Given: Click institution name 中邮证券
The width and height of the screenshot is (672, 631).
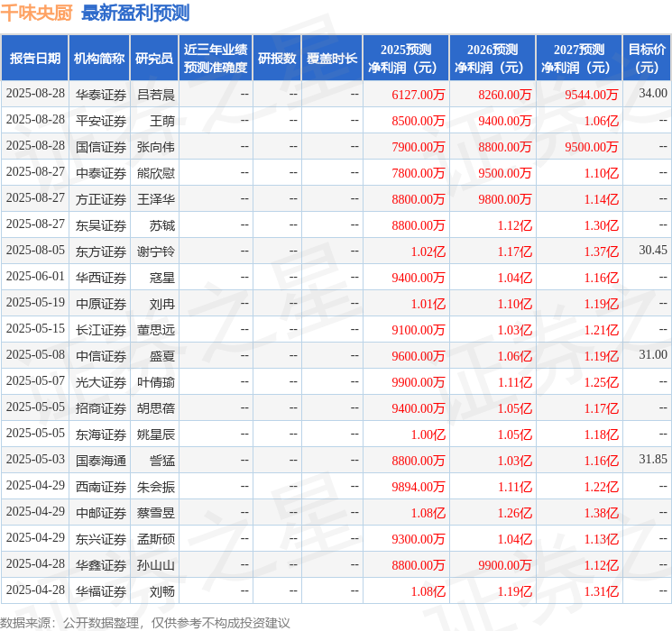Looking at the screenshot, I should pos(101,513).
